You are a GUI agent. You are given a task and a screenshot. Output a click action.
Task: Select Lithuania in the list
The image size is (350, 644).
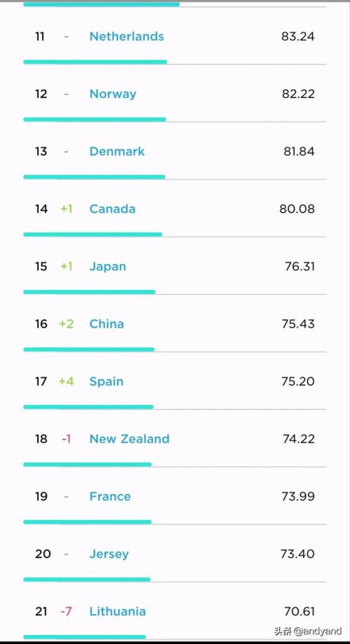click(118, 611)
